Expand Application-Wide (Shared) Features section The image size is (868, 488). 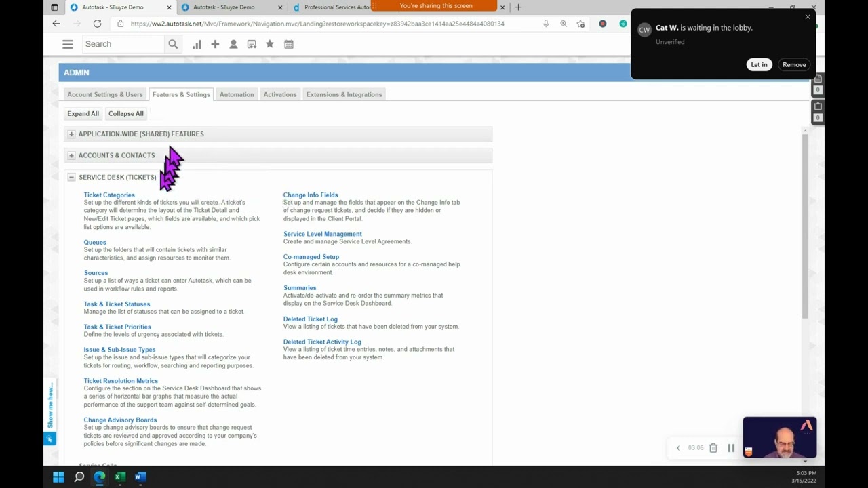[71, 134]
